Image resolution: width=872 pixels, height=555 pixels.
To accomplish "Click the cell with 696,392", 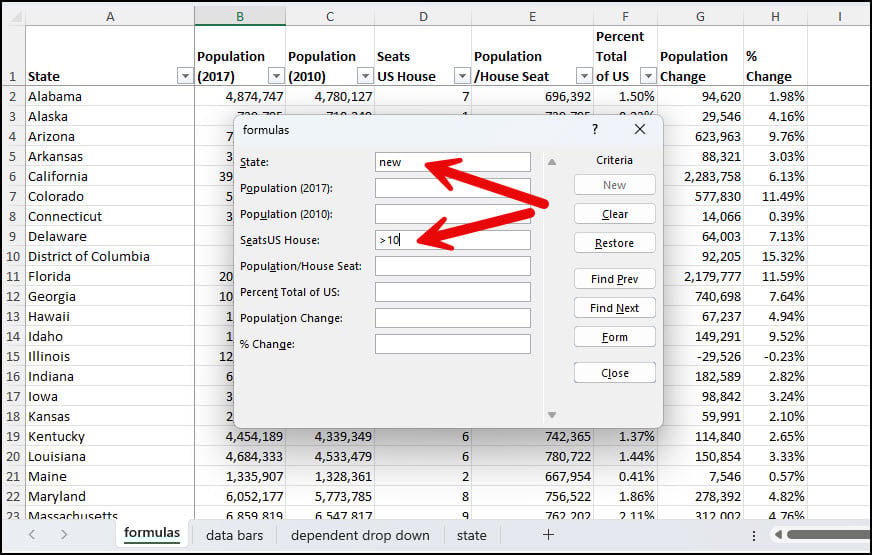I will click(x=532, y=96).
